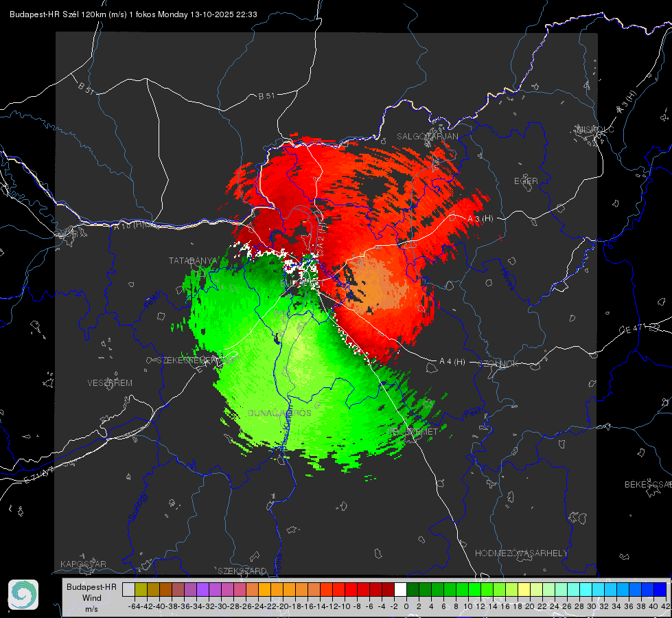The height and width of the screenshot is (618, 672).
Task: Click the BÉKÉSCSABA city label
Action: pyautogui.click(x=647, y=484)
